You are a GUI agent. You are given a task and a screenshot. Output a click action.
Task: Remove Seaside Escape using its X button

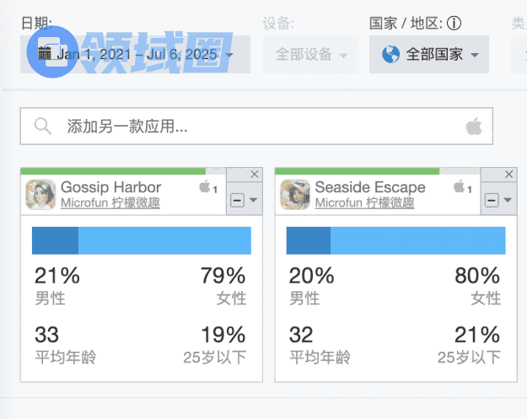508,174
